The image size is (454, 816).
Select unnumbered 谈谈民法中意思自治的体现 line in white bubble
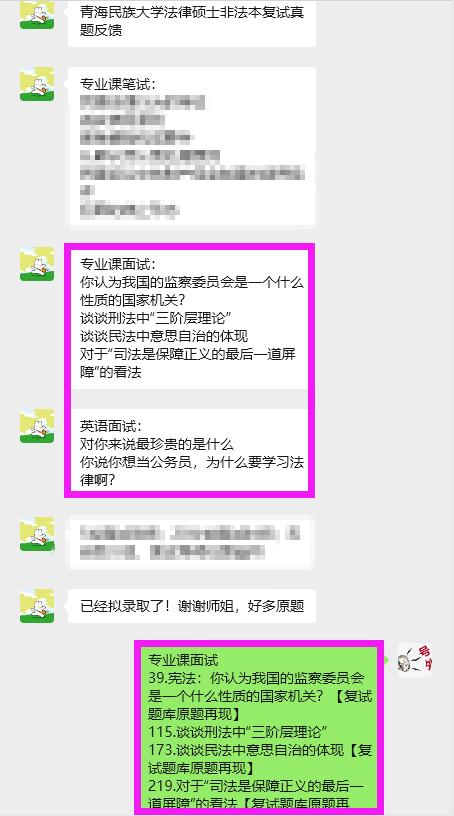(x=163, y=336)
